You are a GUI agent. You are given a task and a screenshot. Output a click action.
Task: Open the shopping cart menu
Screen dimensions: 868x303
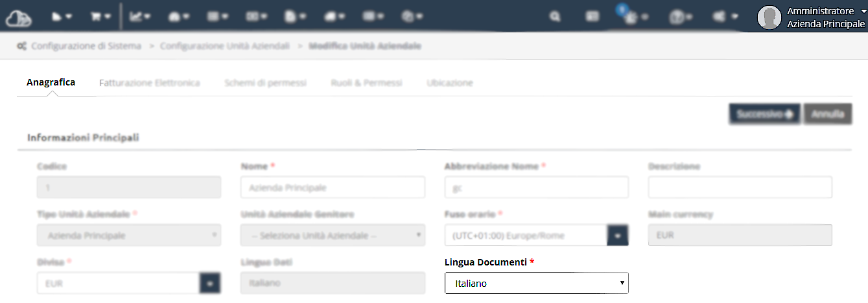[x=100, y=17]
